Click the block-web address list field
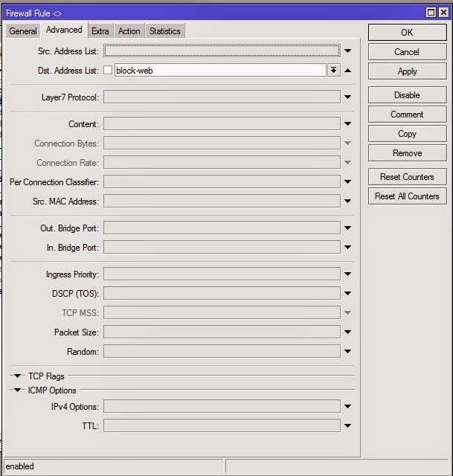This screenshot has height=476, width=453. coord(220,71)
